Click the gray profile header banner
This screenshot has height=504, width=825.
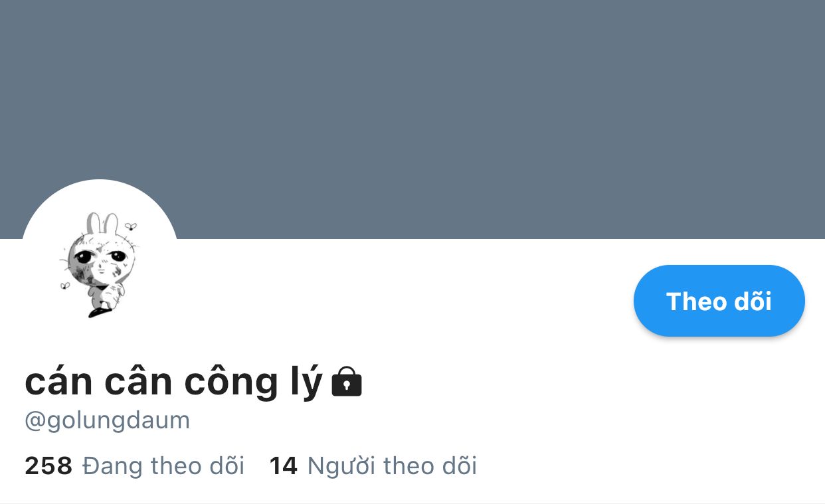click(412, 120)
